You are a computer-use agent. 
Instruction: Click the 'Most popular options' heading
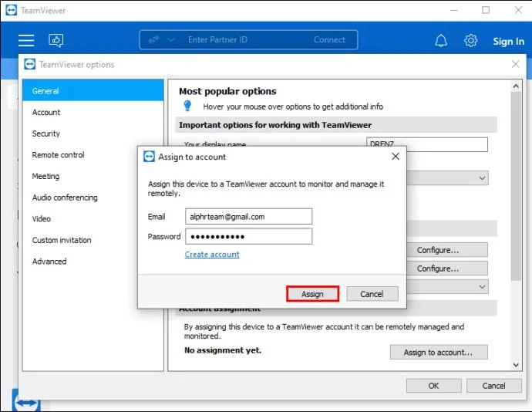(227, 91)
